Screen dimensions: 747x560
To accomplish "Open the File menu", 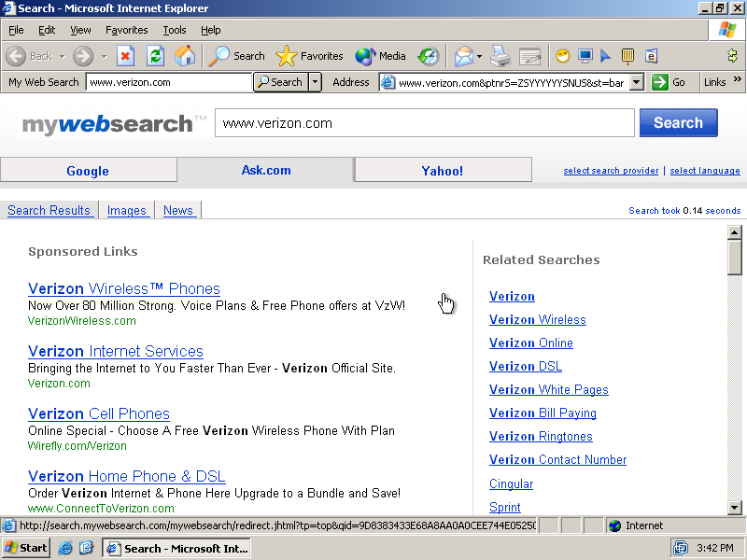I will [x=16, y=30].
